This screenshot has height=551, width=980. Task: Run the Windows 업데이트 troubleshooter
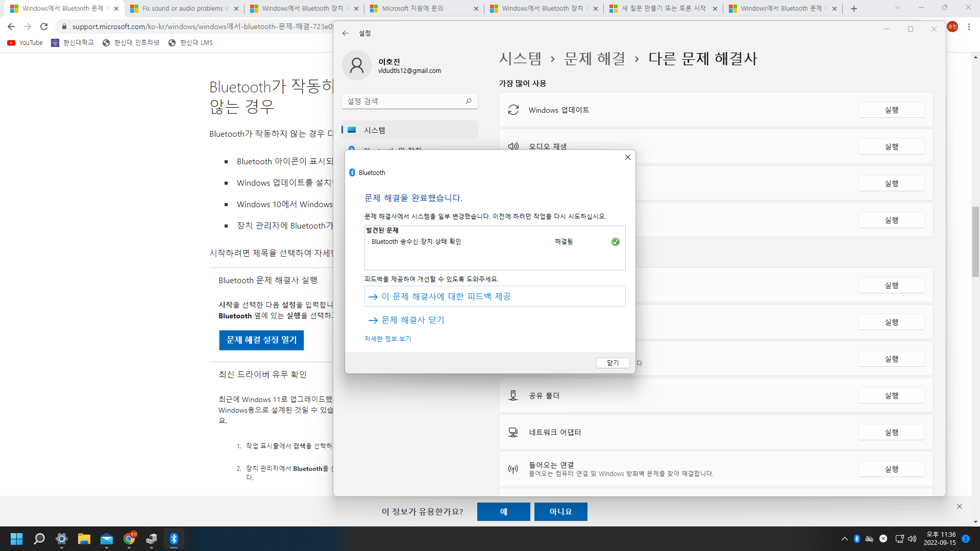pos(891,110)
